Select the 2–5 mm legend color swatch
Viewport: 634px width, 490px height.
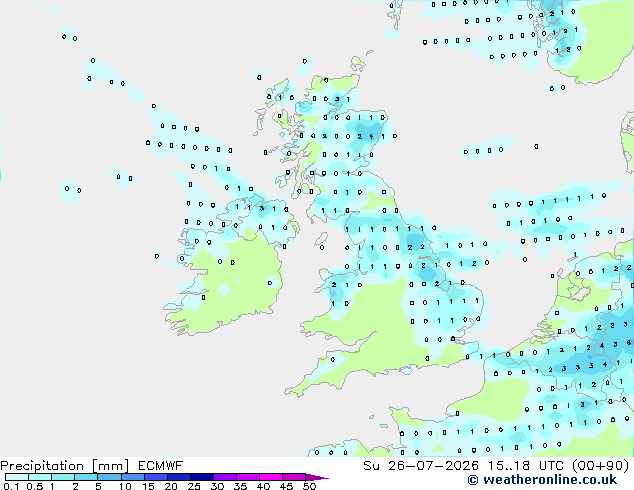[x=86, y=477]
